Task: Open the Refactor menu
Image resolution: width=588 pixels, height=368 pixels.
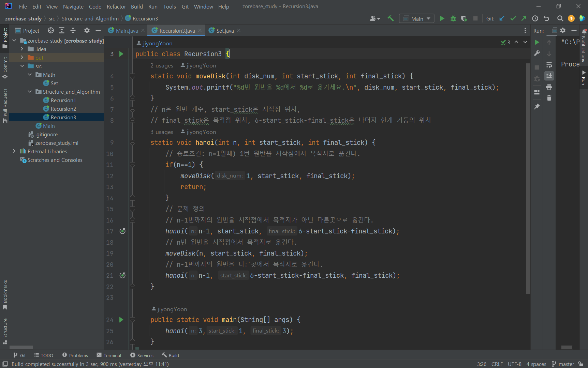Action: (x=116, y=6)
